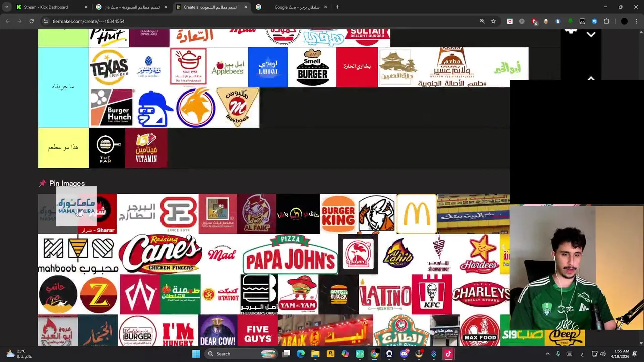Select the Charleys Philly Steaks logo
The height and width of the screenshot is (362, 644).
click(480, 294)
